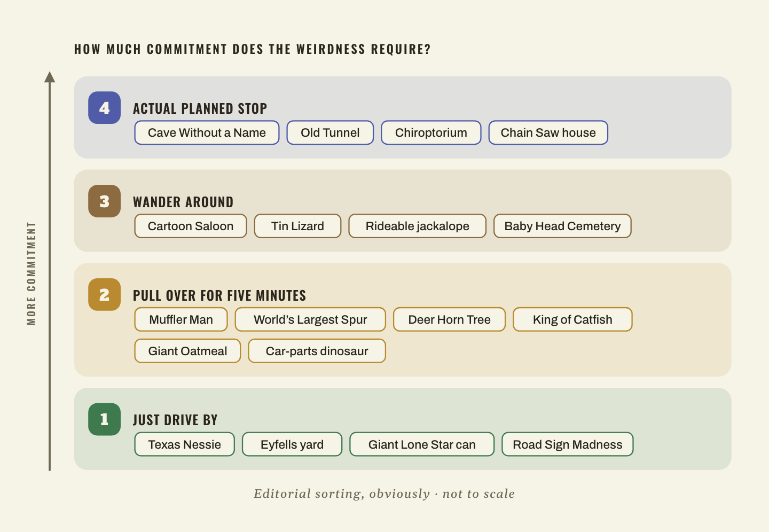This screenshot has width=769, height=532.
Task: Select the Cartoon Saloon chip
Action: pos(191,226)
